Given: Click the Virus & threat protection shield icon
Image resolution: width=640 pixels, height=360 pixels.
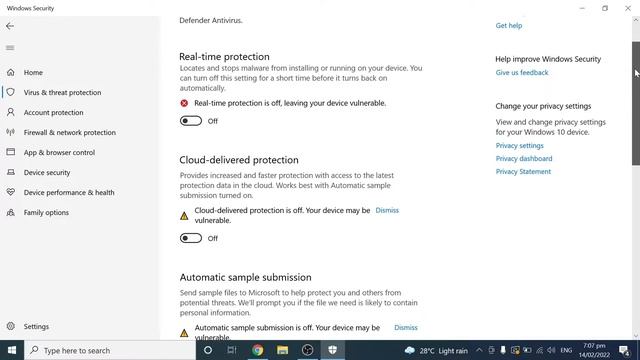Looking at the screenshot, I should pos(11,92).
